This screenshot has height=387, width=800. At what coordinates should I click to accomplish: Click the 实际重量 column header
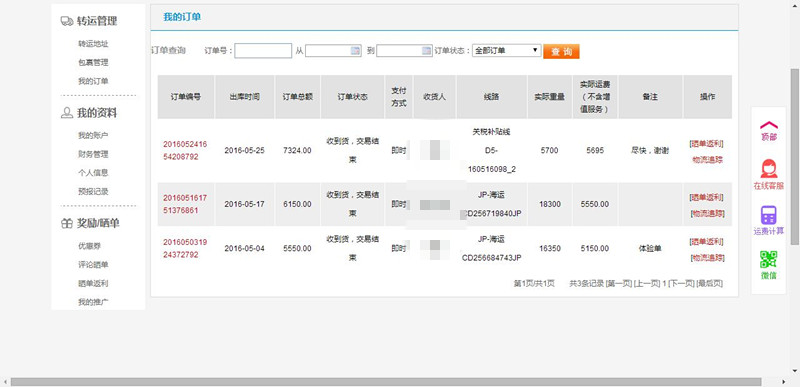549,97
